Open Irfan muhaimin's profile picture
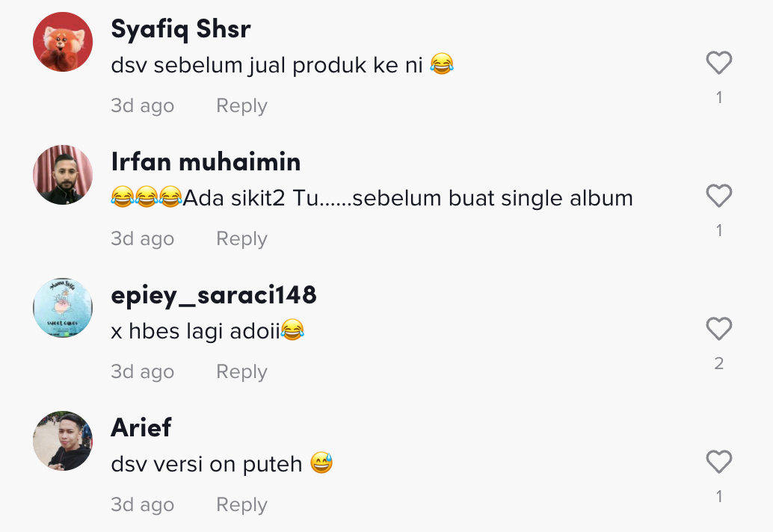 pyautogui.click(x=63, y=175)
